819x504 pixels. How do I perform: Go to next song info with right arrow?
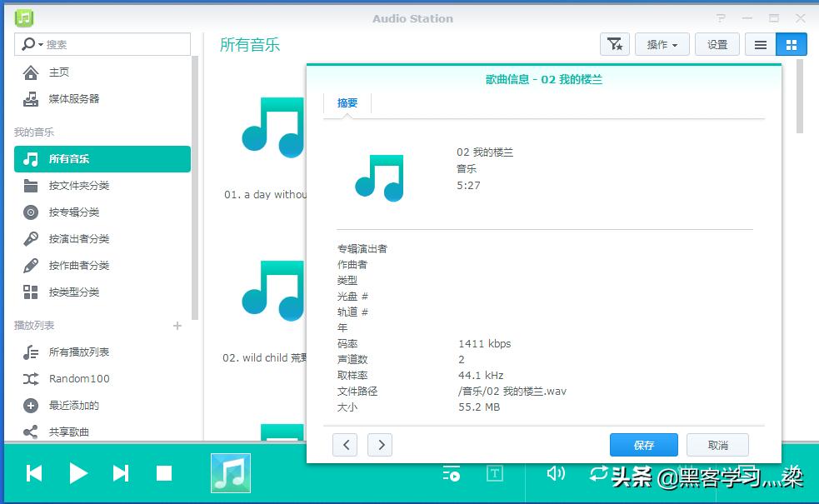click(x=380, y=445)
